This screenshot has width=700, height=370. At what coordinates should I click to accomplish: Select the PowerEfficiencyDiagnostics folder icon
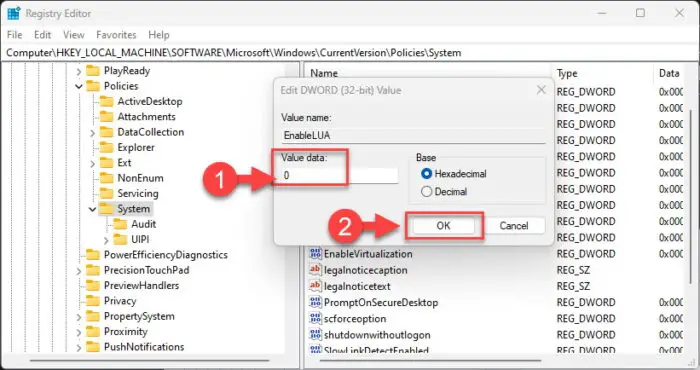[93, 255]
